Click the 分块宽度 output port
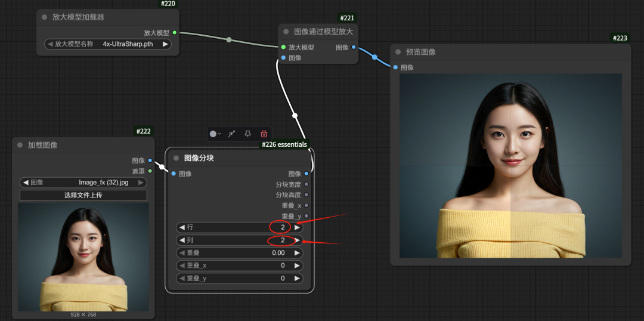 coord(306,184)
